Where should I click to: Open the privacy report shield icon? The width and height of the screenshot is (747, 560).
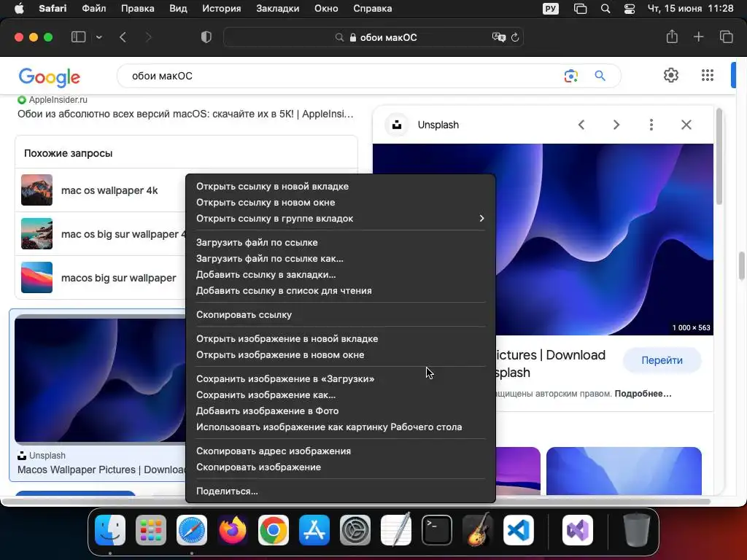[206, 37]
